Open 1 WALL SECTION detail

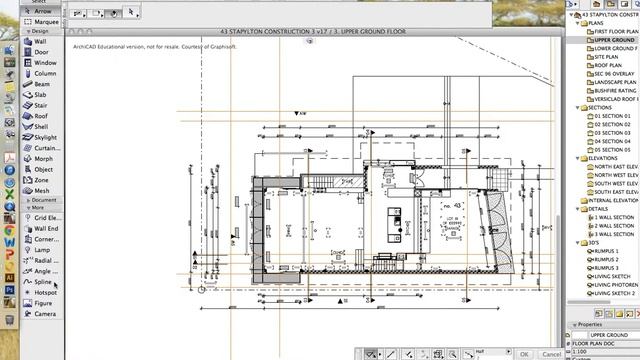point(611,217)
